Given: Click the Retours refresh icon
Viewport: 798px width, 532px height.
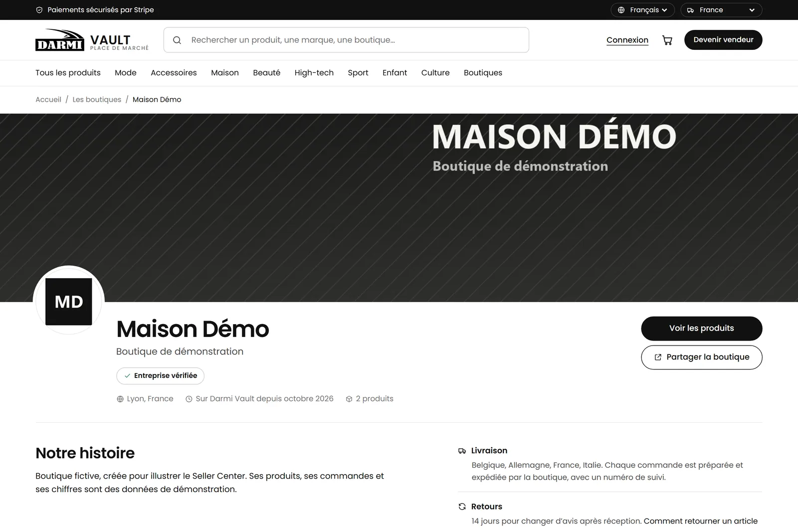Looking at the screenshot, I should click(x=462, y=507).
